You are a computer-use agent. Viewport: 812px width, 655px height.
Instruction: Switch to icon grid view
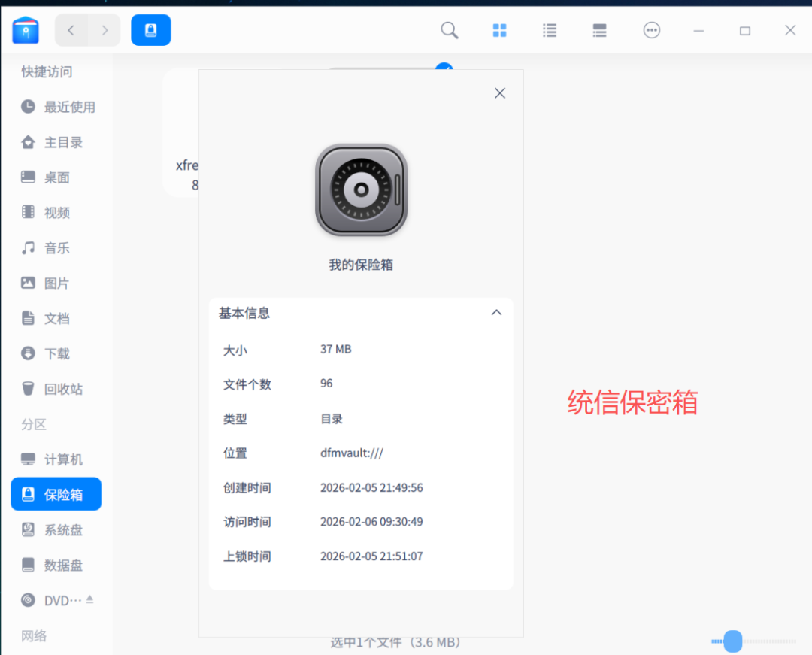click(x=499, y=30)
